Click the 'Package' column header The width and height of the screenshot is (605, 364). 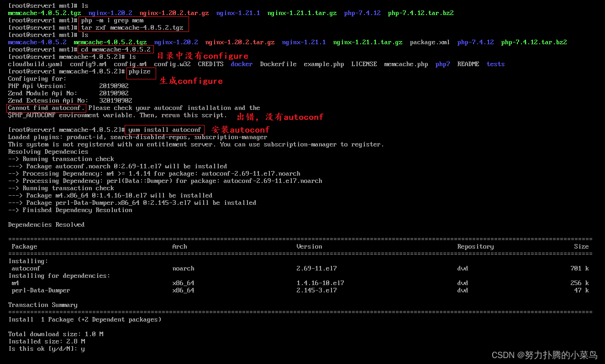coord(24,247)
